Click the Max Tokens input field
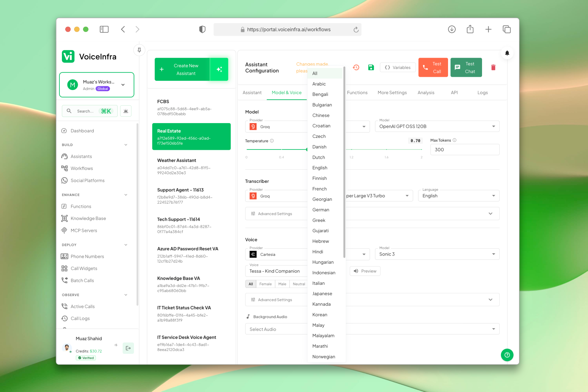Screen dimensions: 588x392 465,150
